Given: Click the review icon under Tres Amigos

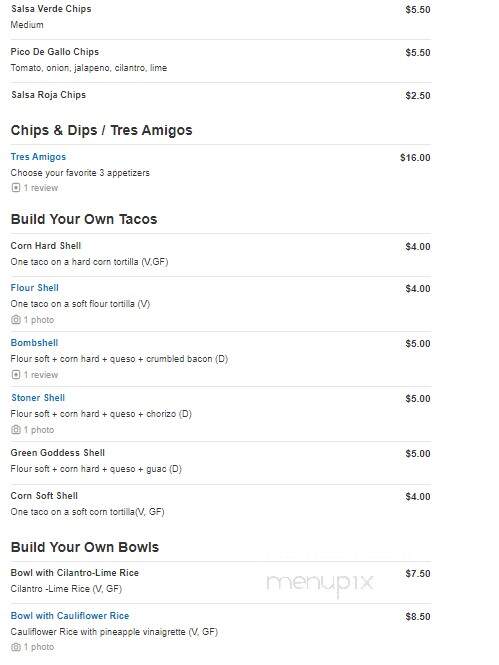Looking at the screenshot, I should pyautogui.click(x=16, y=187).
